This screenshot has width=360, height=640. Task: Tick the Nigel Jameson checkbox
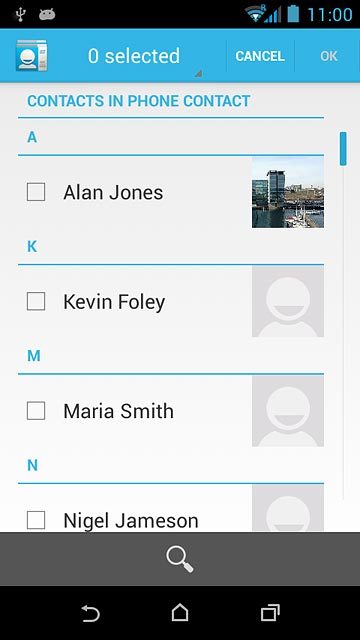click(36, 520)
